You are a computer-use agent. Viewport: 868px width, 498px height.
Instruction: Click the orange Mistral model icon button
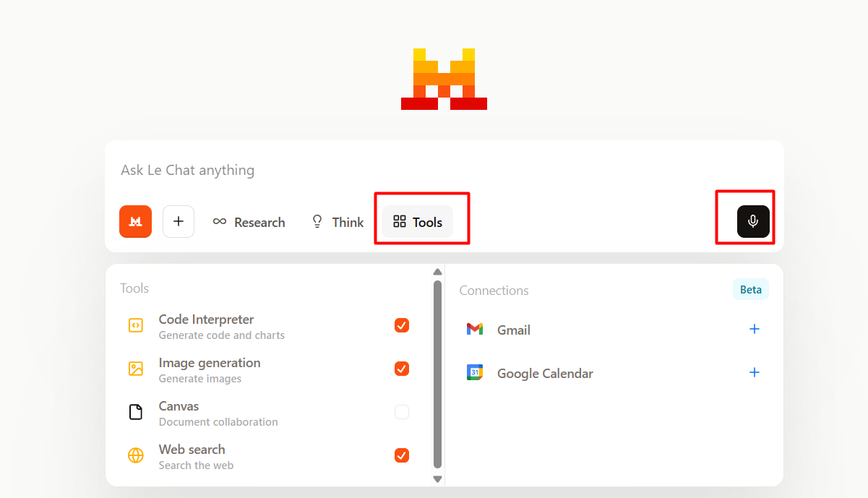(135, 222)
